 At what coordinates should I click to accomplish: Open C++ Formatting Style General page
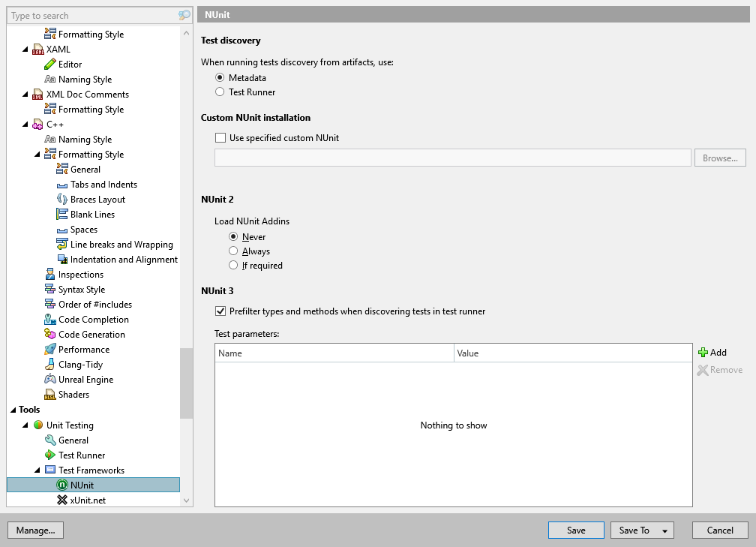[85, 170]
